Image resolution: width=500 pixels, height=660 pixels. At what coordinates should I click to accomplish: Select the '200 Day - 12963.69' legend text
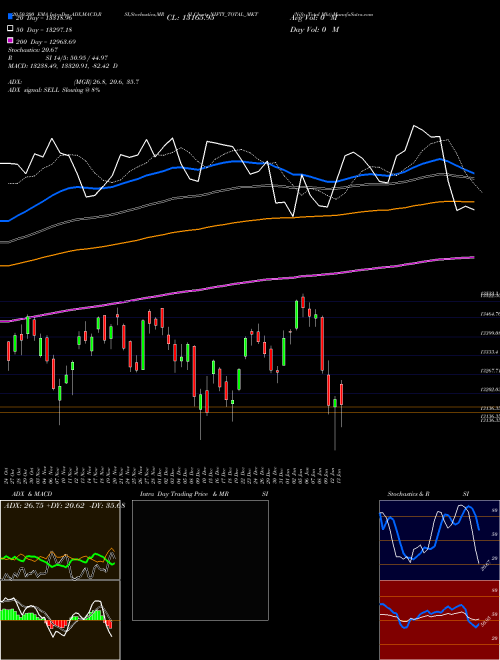tap(45, 42)
